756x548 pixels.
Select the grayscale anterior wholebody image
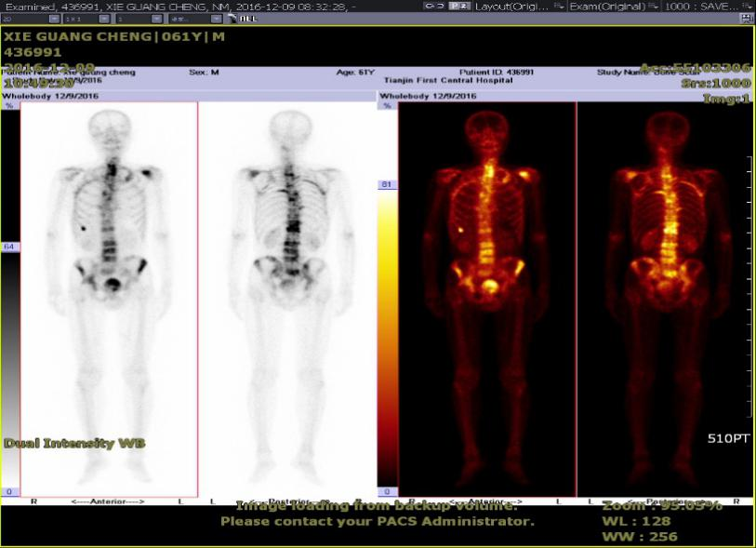[109, 299]
